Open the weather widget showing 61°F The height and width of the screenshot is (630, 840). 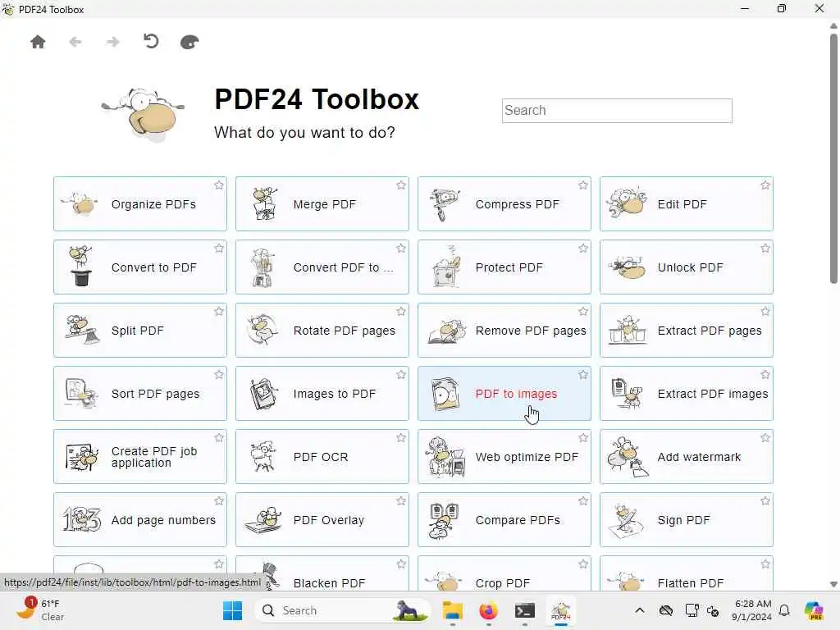[x=41, y=610]
